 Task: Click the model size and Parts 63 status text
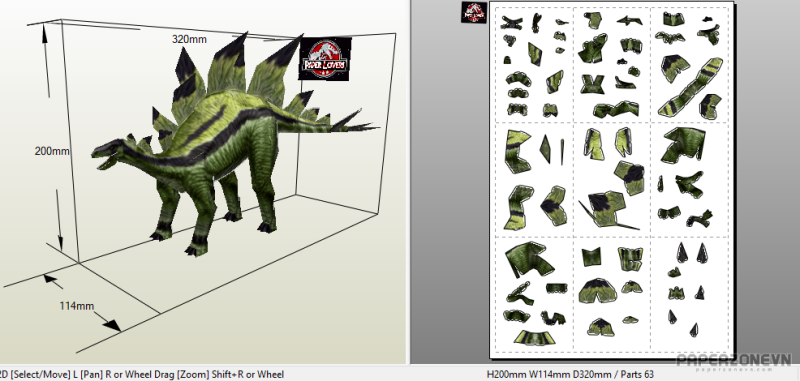[x=570, y=374]
